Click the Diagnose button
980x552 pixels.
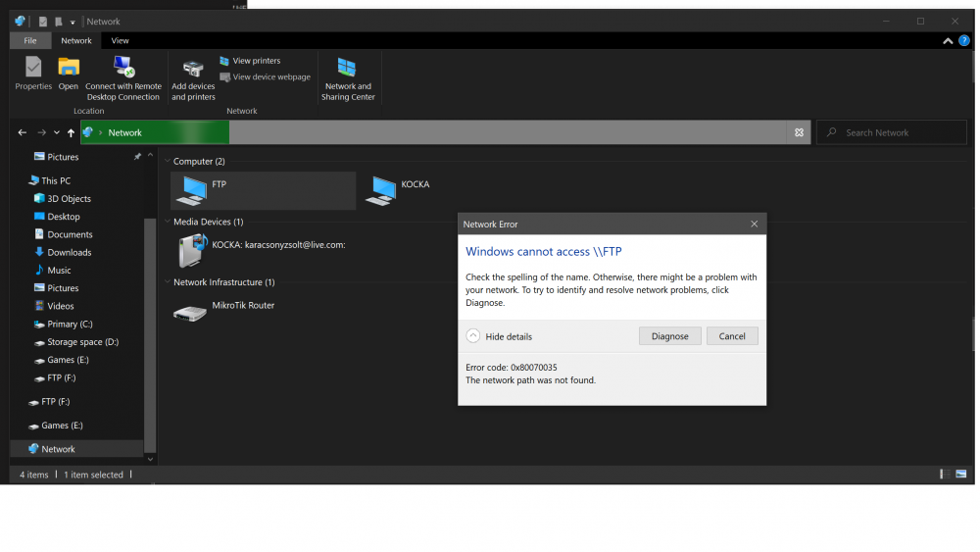pos(670,336)
